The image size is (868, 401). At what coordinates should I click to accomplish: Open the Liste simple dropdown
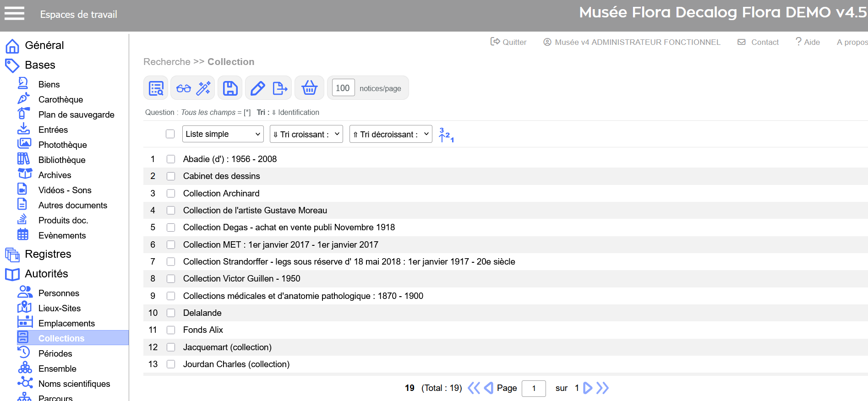pos(223,134)
